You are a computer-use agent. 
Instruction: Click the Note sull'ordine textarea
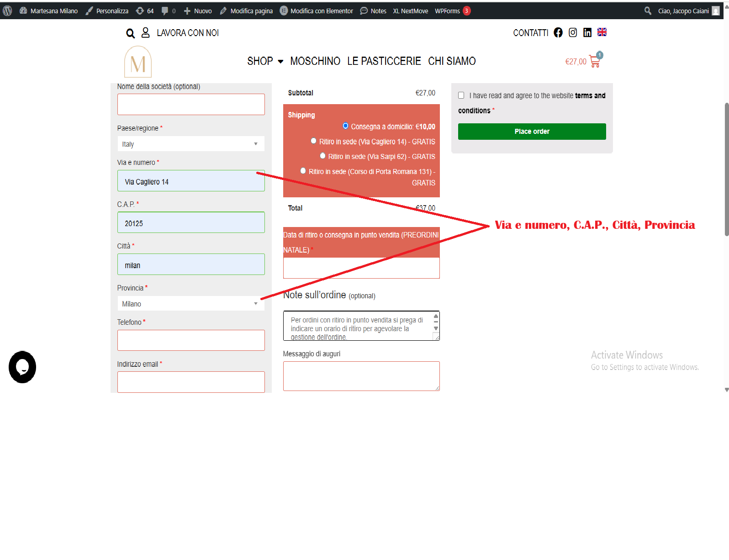click(x=361, y=326)
